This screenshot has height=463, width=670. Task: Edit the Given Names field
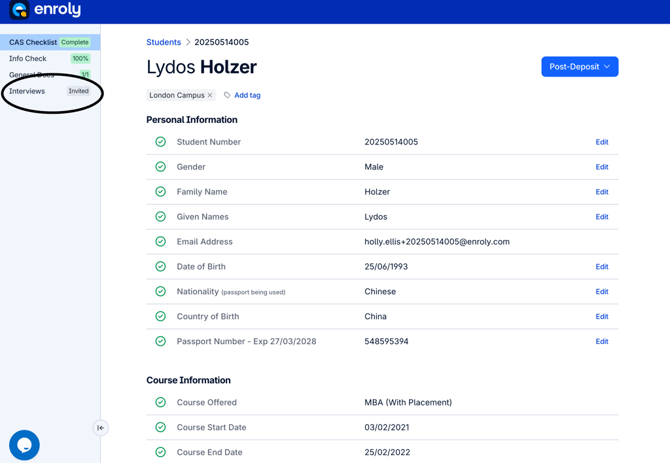[x=602, y=217]
